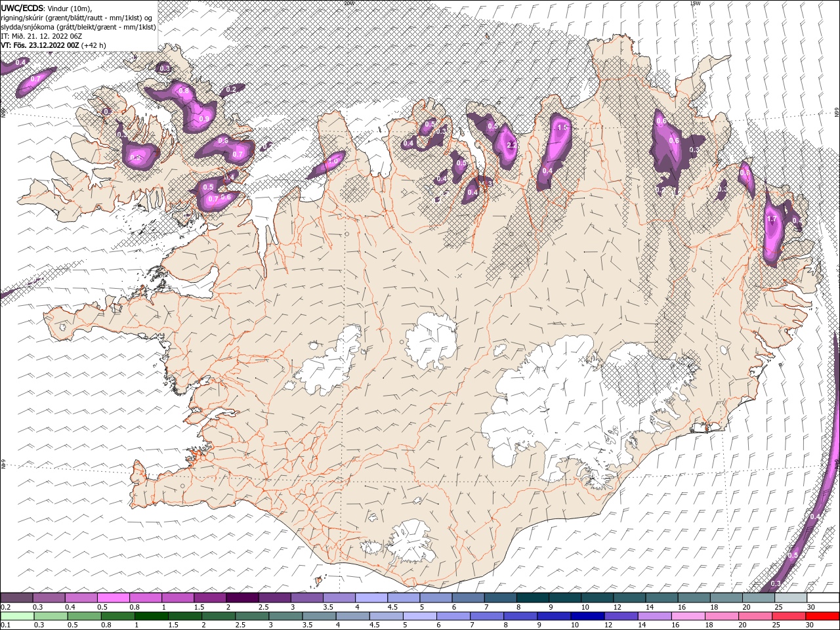Click the snow legend swatch starting at 0.2
The width and height of the screenshot is (840, 630).
click(x=16, y=598)
